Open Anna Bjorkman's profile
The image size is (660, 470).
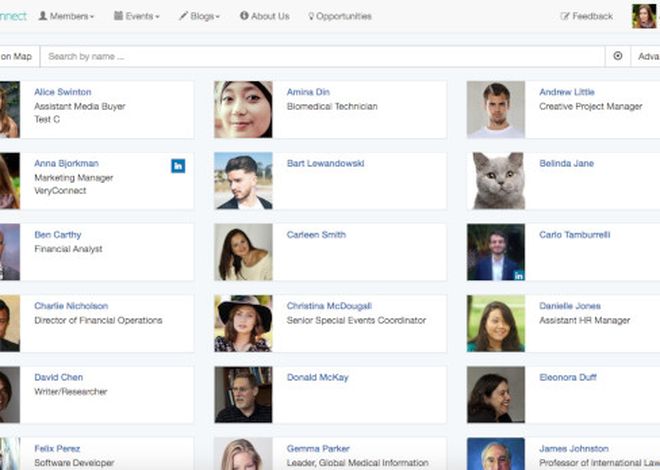67,163
